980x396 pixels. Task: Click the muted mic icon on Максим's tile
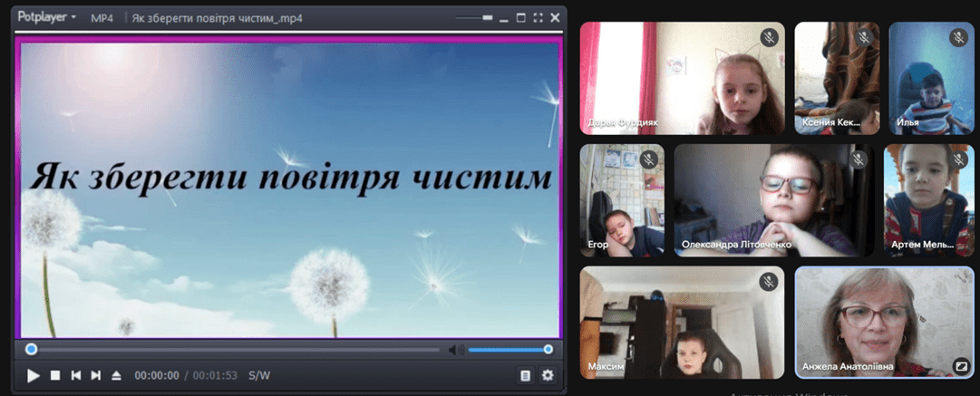[769, 282]
